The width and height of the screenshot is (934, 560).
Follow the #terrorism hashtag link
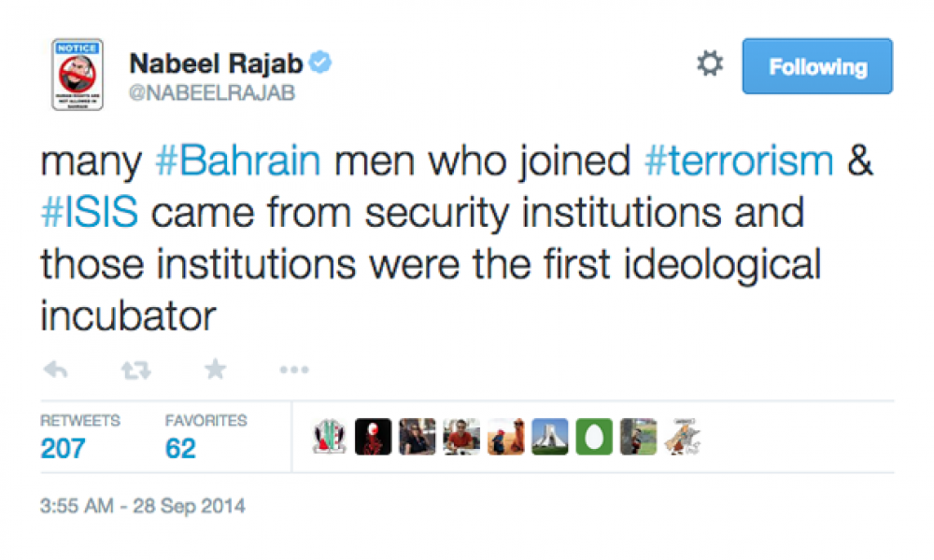point(739,161)
